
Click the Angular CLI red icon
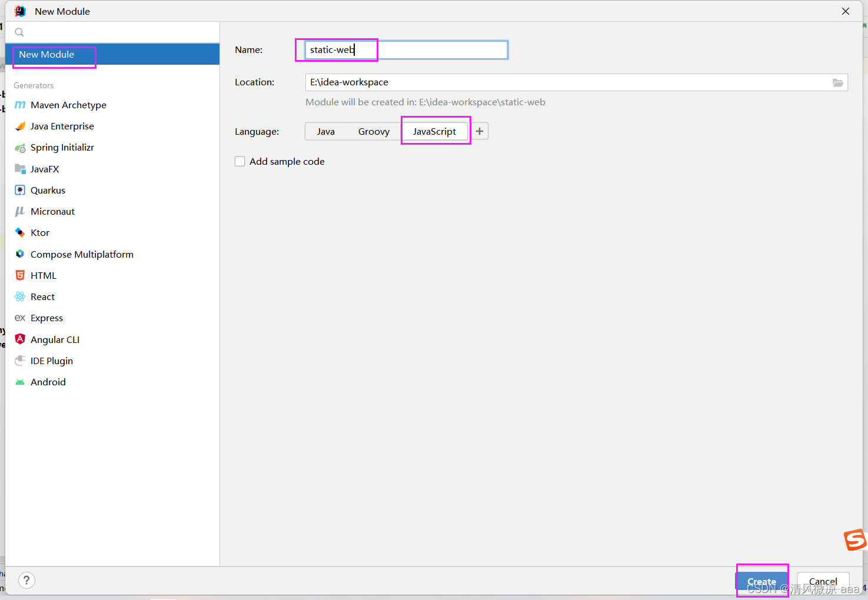tap(20, 339)
